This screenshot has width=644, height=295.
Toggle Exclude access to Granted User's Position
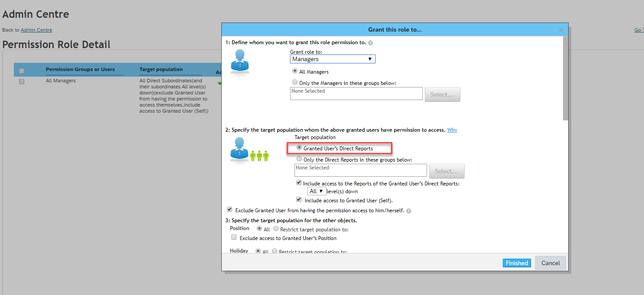coord(234,237)
